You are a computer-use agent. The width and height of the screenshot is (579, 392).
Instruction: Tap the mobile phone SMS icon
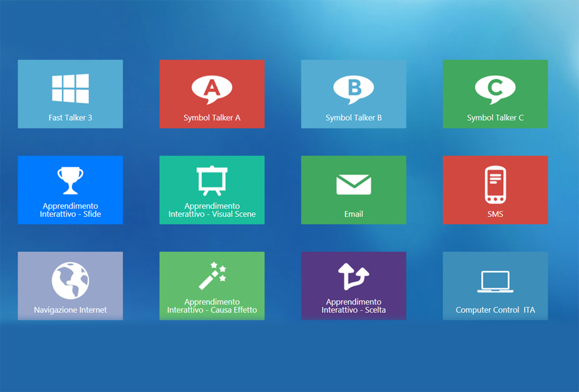point(495,185)
